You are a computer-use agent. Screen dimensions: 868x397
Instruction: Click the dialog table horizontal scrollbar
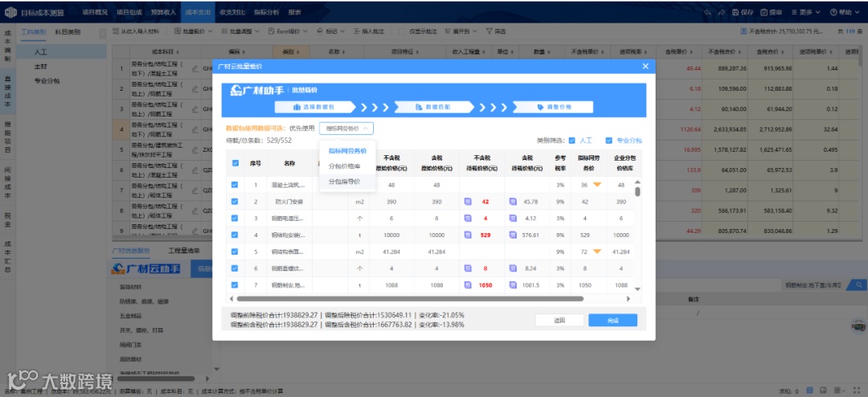408,298
